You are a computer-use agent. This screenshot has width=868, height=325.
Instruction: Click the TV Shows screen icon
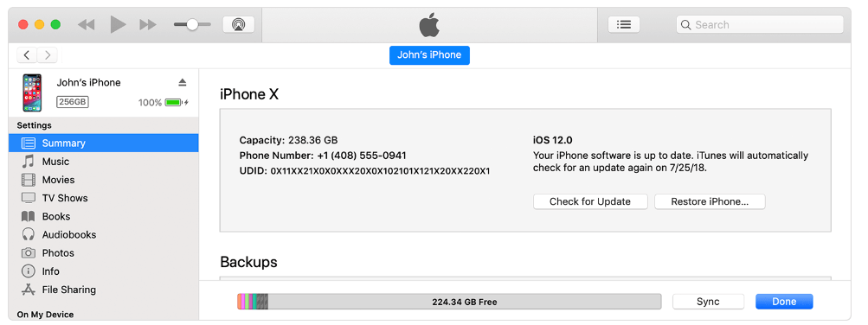tap(29, 198)
